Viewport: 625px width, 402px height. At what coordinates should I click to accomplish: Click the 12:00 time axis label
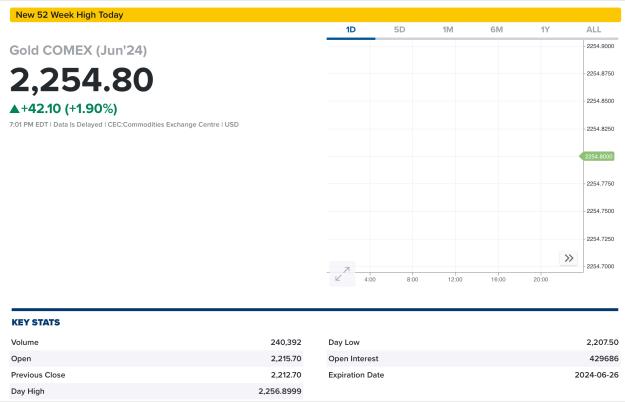click(x=455, y=280)
